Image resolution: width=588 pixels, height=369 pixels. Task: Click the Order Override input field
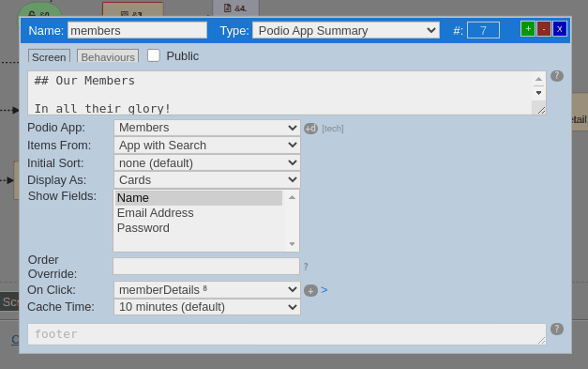pos(206,266)
